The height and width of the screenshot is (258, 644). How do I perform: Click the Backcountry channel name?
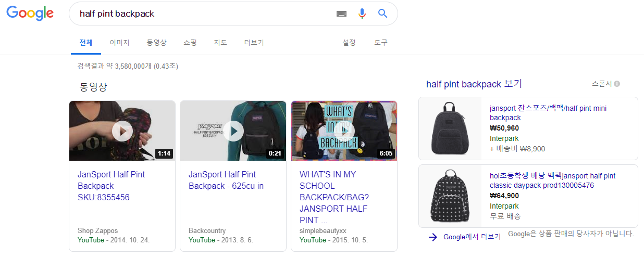click(207, 230)
